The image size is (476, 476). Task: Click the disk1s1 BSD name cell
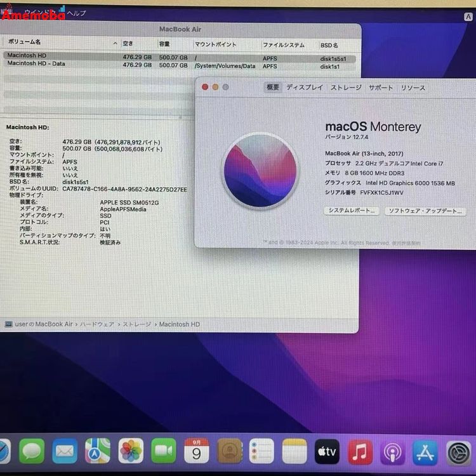(329, 67)
